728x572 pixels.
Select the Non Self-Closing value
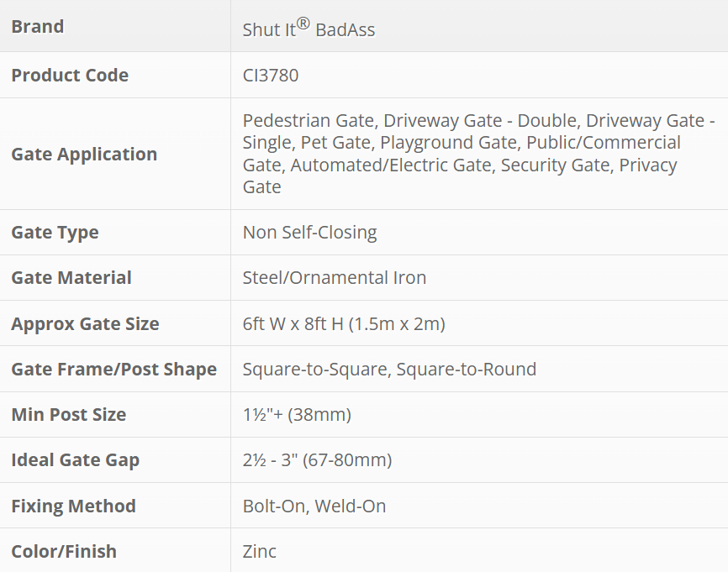pyautogui.click(x=309, y=233)
